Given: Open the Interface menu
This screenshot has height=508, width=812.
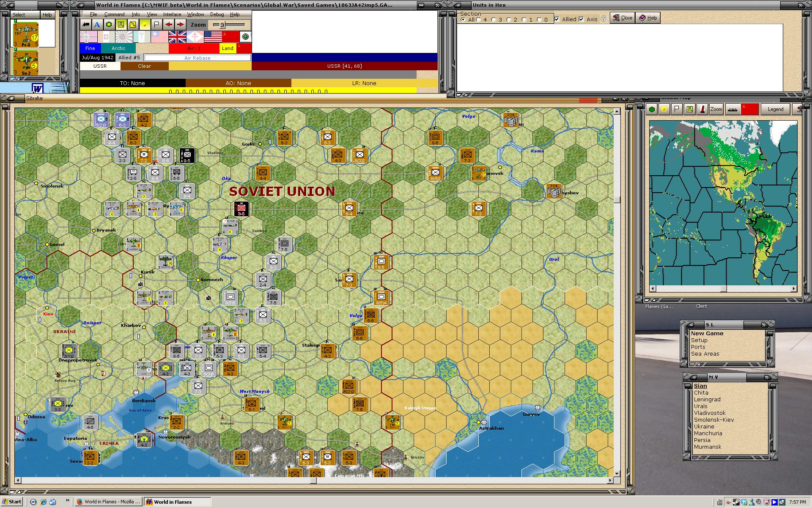Looking at the screenshot, I should click(x=172, y=14).
